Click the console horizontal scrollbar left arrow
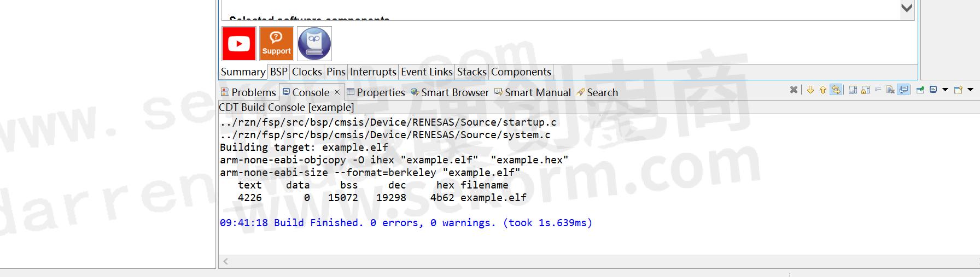The image size is (980, 277). [226, 262]
